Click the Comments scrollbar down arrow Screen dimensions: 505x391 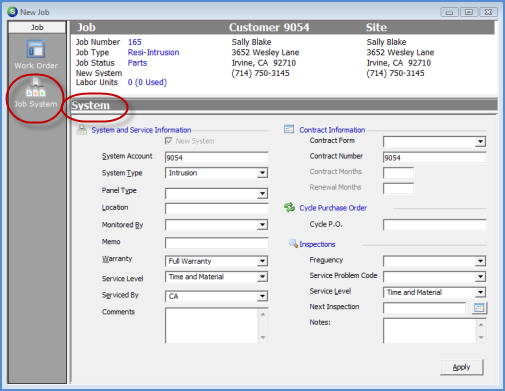(263, 337)
